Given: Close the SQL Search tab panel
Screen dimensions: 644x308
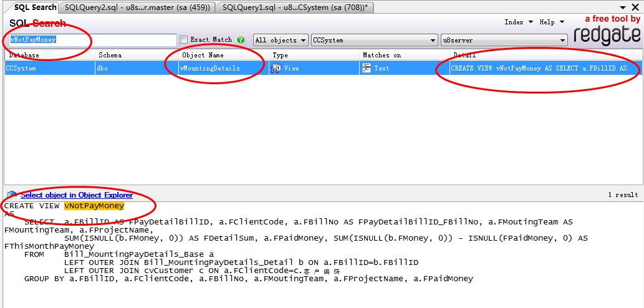Looking at the screenshot, I should click(635, 7).
